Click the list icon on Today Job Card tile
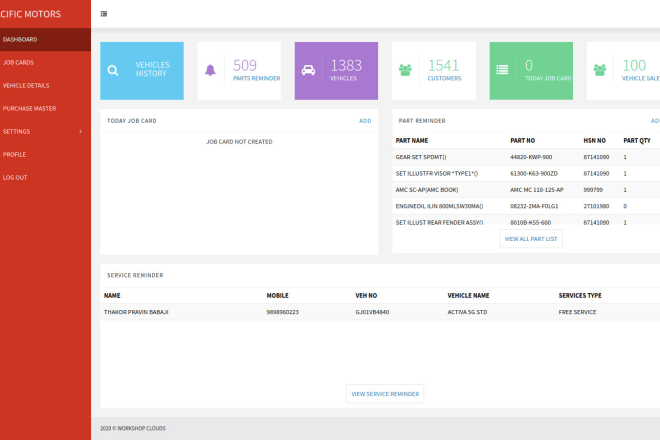This screenshot has width=660, height=440. tap(502, 70)
